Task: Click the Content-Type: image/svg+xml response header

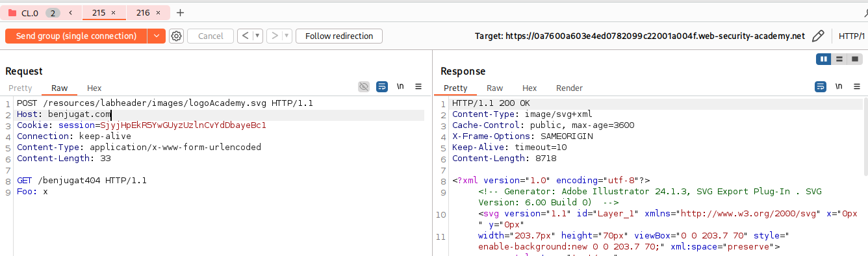Action: point(522,114)
